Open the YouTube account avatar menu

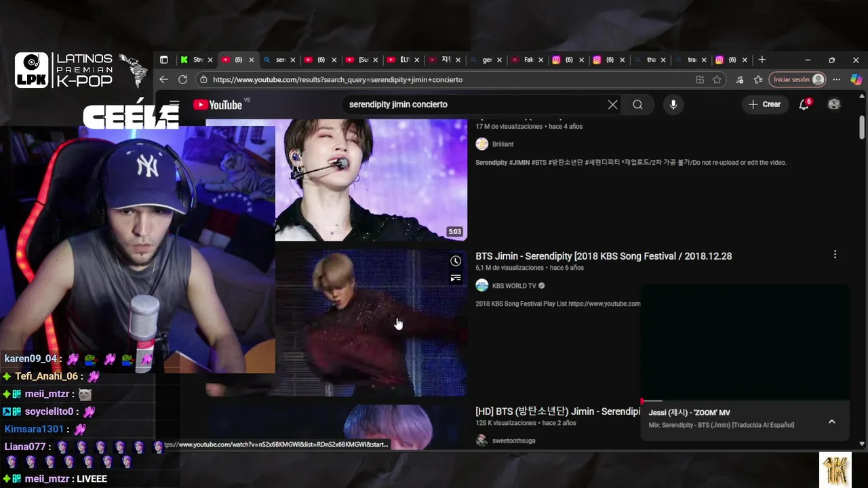click(834, 104)
